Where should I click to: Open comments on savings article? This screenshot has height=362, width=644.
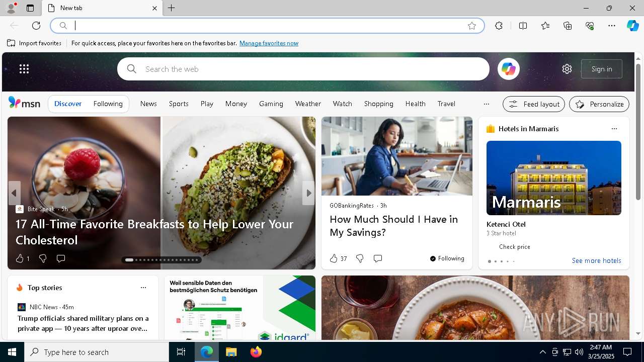point(378,258)
